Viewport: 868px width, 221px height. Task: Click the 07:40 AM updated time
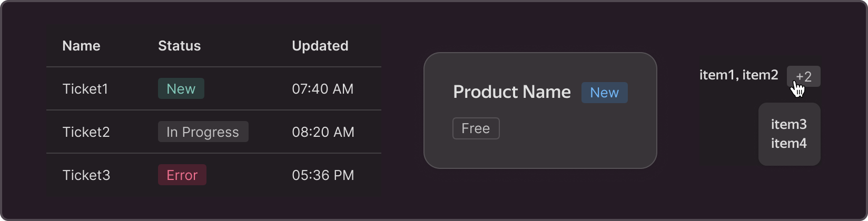tap(322, 89)
